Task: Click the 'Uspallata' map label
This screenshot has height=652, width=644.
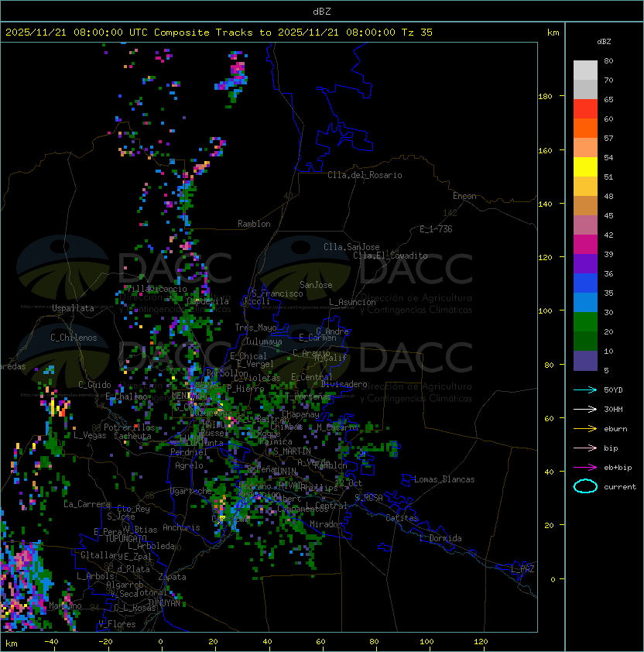Action: coord(73,308)
